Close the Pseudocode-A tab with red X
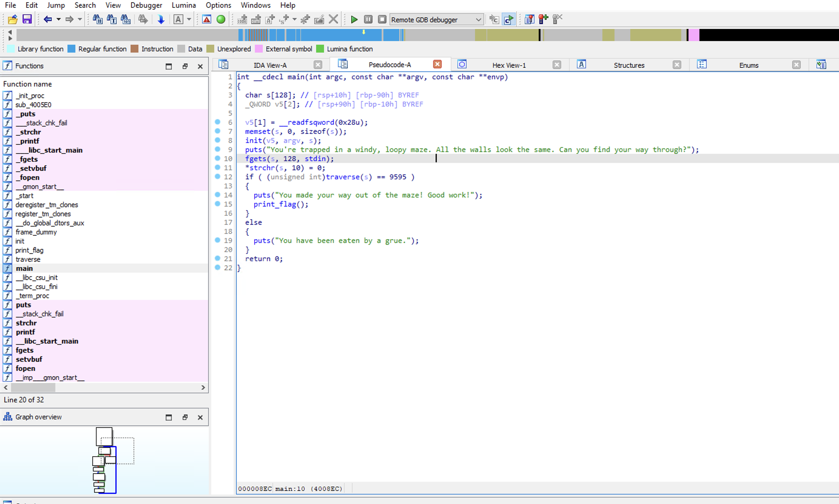Screen dimensions: 839x504 [437, 64]
